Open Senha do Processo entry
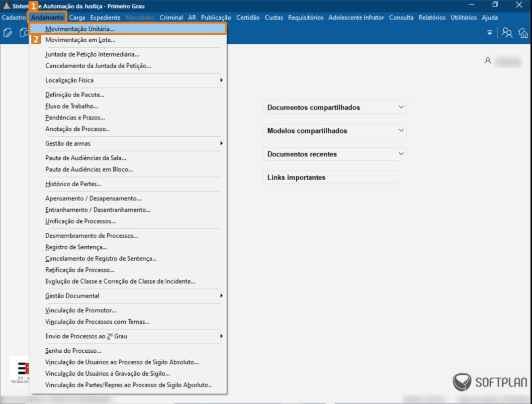 click(128, 351)
